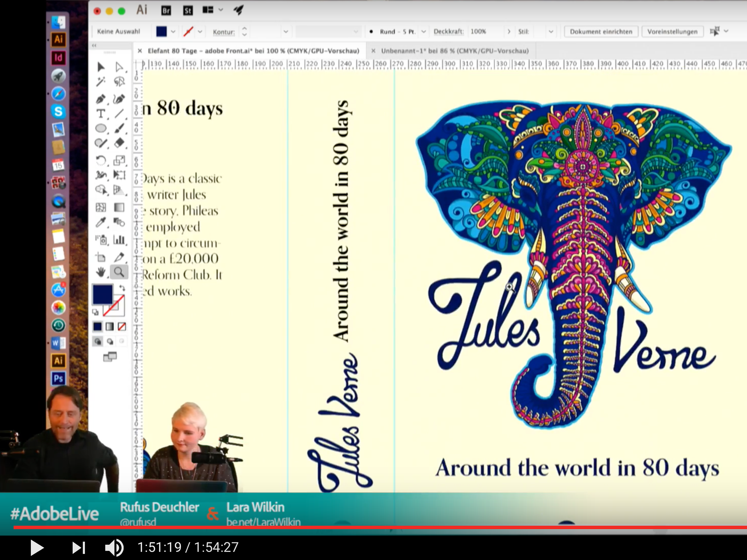The width and height of the screenshot is (747, 560).
Task: Open Photoshop from the dock
Action: pyautogui.click(x=58, y=378)
